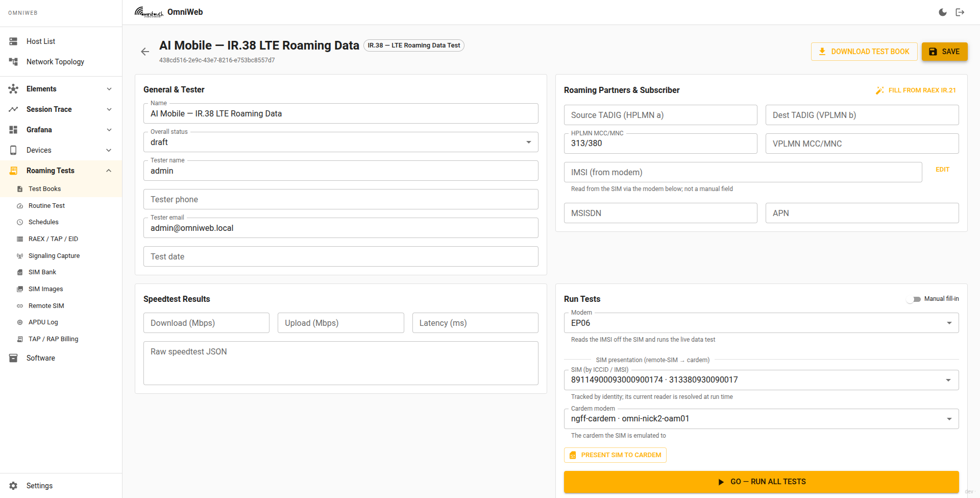This screenshot has width=980, height=498.
Task: Click FILL FROM RAEX IR.21
Action: pyautogui.click(x=916, y=90)
